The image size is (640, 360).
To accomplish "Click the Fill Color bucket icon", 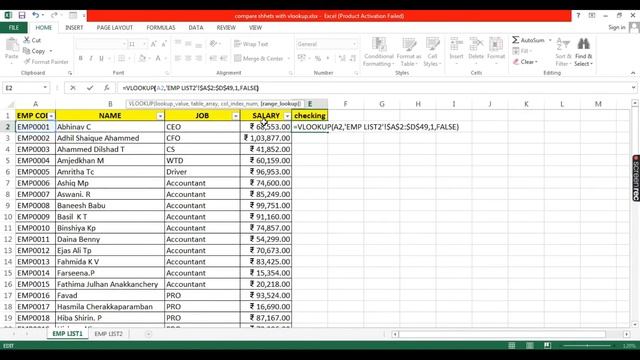I will (142, 58).
